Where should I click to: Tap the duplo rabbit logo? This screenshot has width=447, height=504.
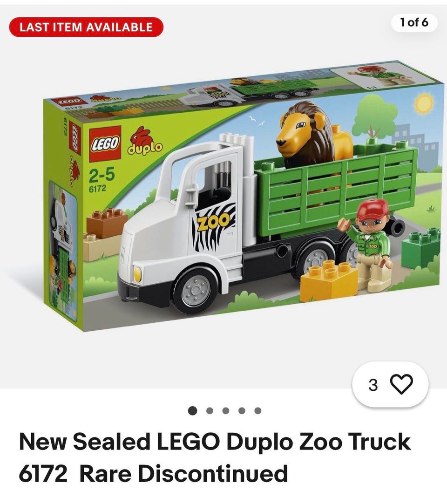[145, 141]
